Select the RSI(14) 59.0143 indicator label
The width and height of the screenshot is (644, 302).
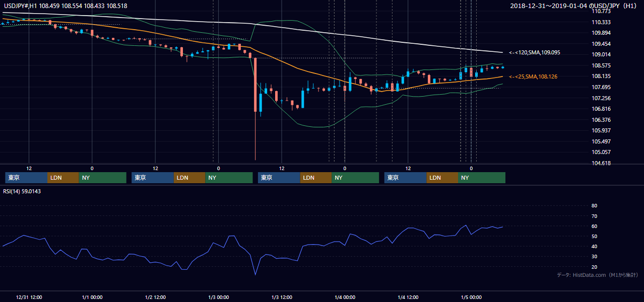tap(22, 191)
